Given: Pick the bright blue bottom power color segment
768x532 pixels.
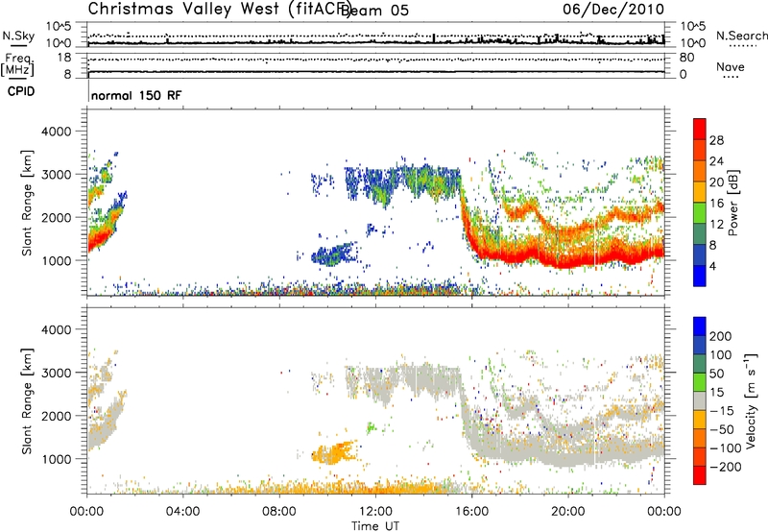Looking at the screenshot, I should tap(700, 276).
